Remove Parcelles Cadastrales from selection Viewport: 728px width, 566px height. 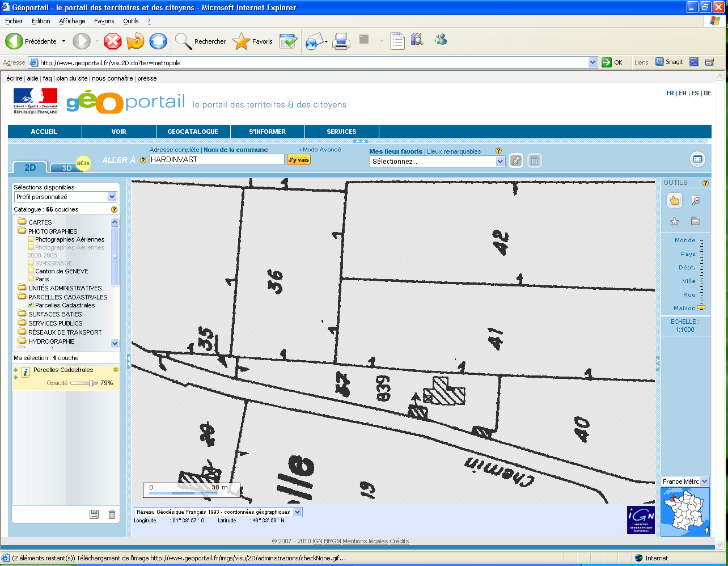pos(116,370)
